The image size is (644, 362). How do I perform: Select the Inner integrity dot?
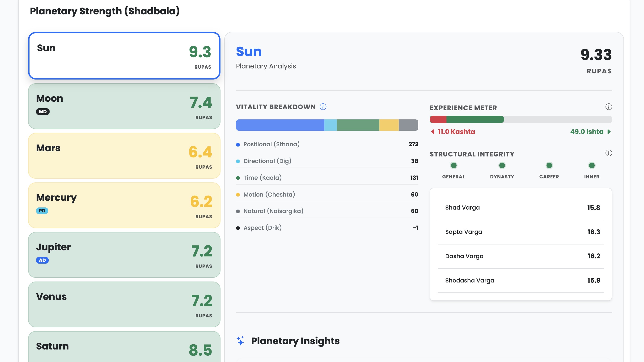tap(592, 165)
